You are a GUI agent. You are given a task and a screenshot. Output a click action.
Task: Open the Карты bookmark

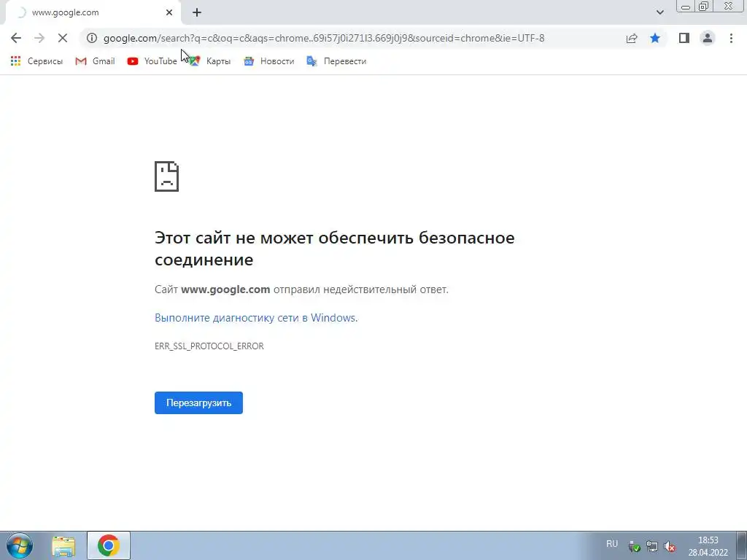click(x=210, y=61)
